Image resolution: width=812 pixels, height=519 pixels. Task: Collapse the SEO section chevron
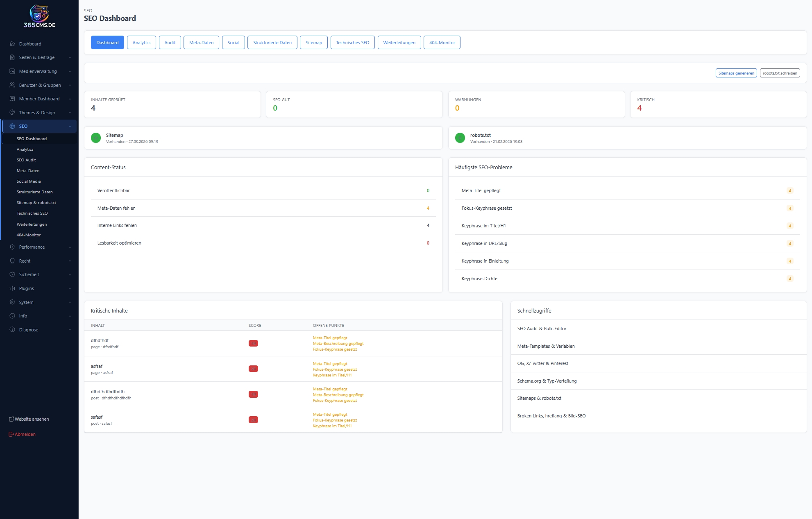click(x=70, y=127)
